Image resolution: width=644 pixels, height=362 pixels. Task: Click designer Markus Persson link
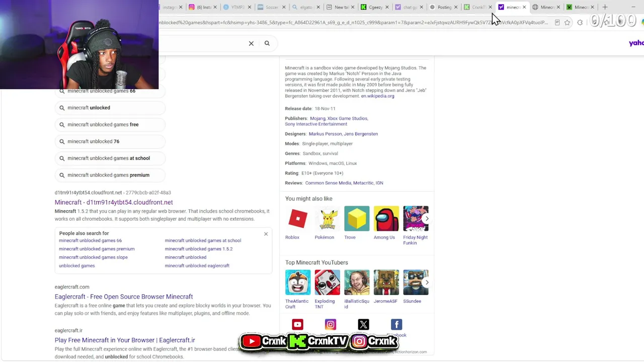pyautogui.click(x=325, y=134)
